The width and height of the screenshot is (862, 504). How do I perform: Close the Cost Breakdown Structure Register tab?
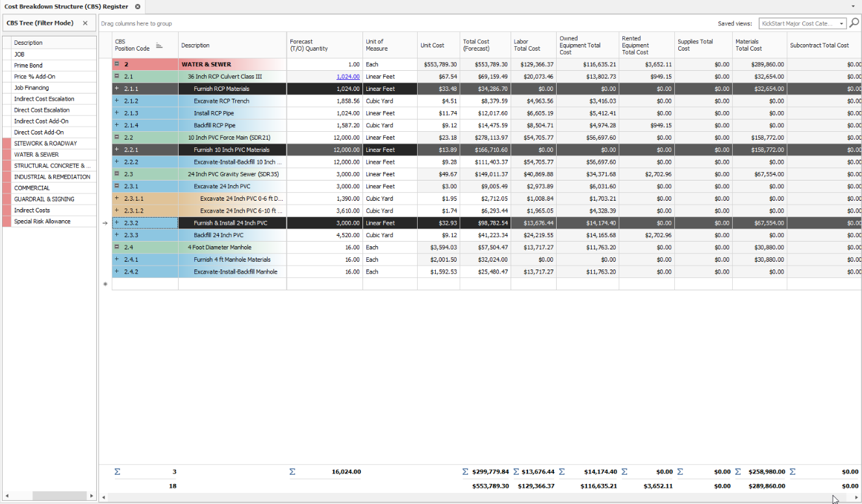138,6
